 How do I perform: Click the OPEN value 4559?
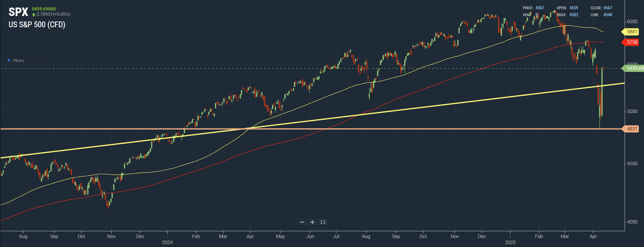[574, 8]
